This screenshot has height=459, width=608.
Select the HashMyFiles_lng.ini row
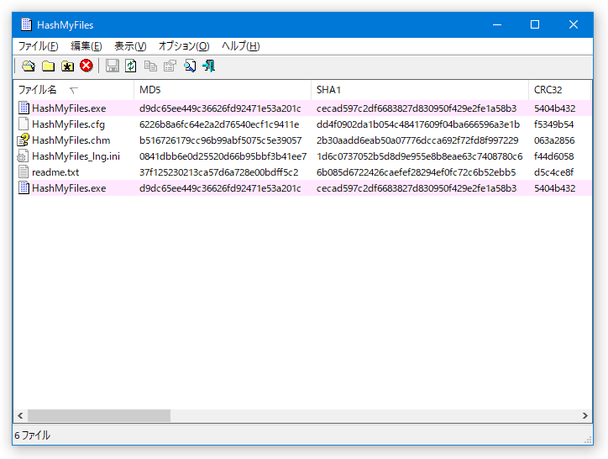[x=302, y=156]
